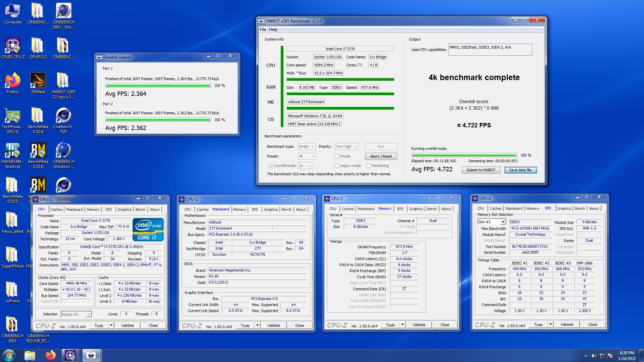644x362 pixels.
Task: Open the Overkill mode 2x dropdown
Action: point(305,166)
